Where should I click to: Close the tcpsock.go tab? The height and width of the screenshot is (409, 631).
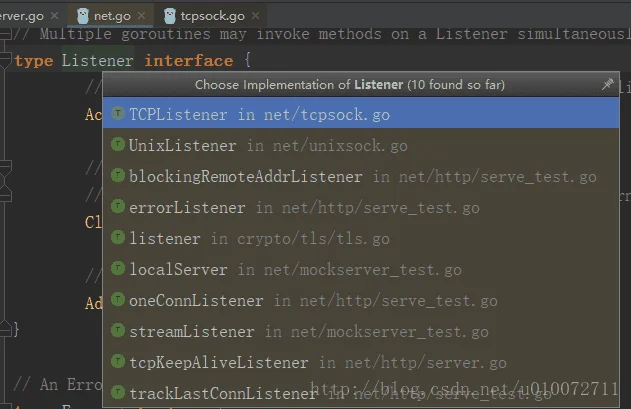(x=256, y=15)
